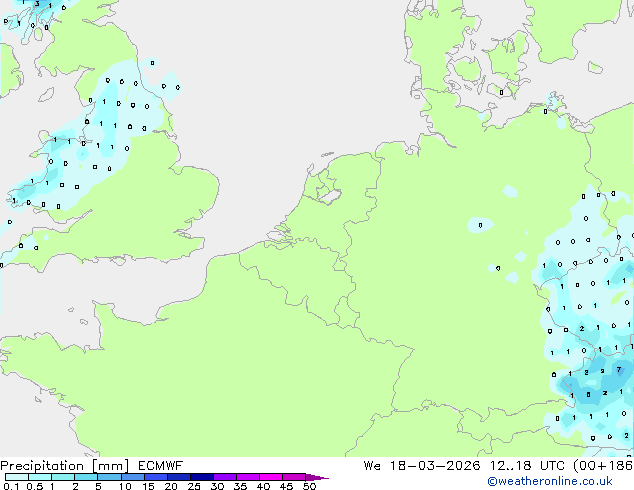Click the 45–50 mm legend color swatch
Image resolution: width=634 pixels, height=490 pixels.
(294, 477)
